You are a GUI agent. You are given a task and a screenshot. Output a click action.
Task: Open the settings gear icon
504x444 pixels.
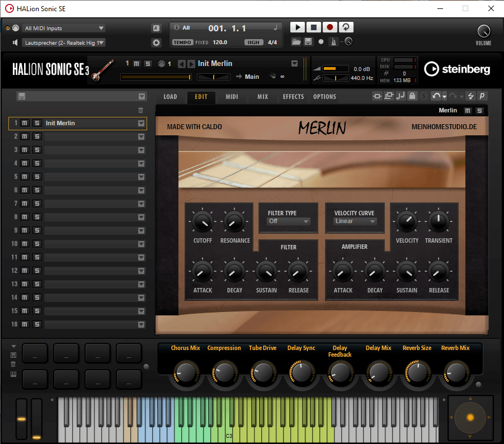tap(156, 42)
